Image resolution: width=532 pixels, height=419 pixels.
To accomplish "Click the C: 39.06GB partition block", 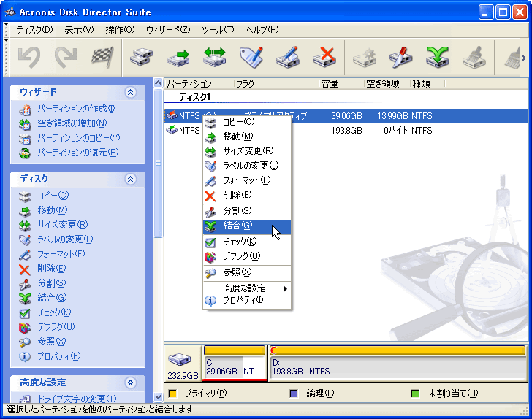I will pyautogui.click(x=235, y=364).
